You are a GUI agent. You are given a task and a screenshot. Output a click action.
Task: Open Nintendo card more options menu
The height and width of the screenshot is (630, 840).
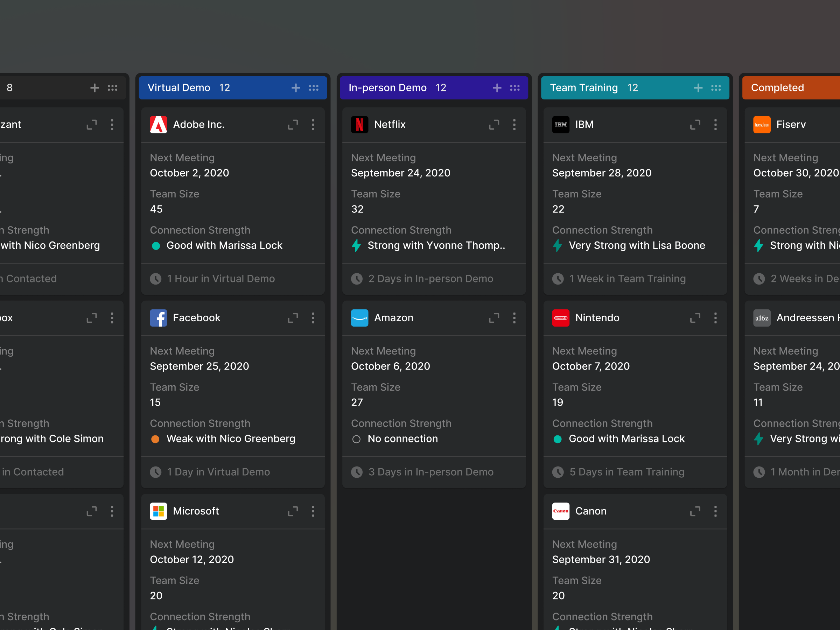[x=716, y=318]
